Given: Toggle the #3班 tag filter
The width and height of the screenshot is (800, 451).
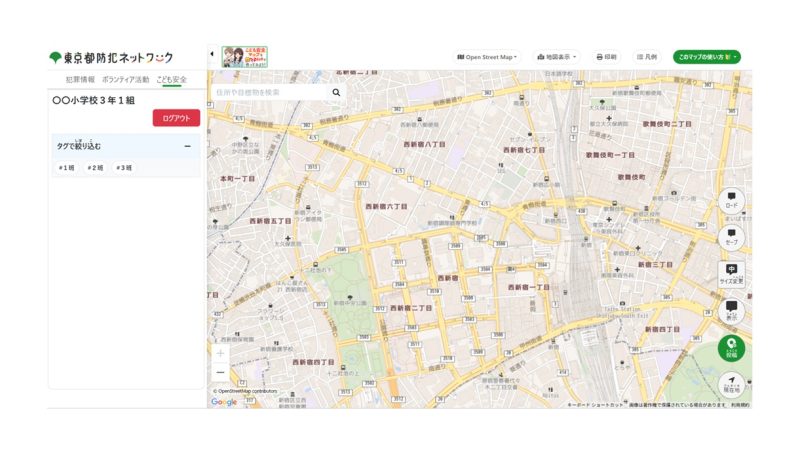Looking at the screenshot, I should click(x=124, y=168).
